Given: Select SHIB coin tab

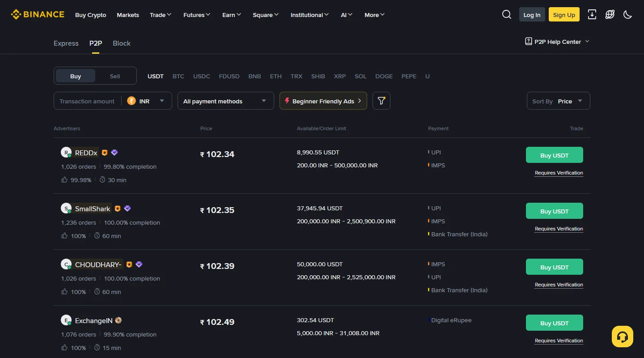Looking at the screenshot, I should [318, 76].
